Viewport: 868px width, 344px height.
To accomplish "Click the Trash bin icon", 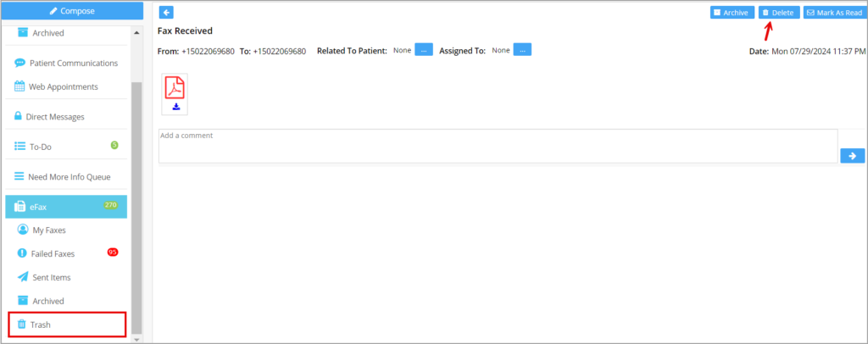I will coord(22,325).
